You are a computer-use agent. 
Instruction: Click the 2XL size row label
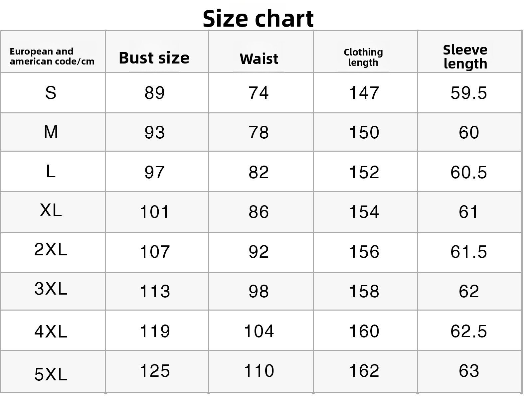51,249
